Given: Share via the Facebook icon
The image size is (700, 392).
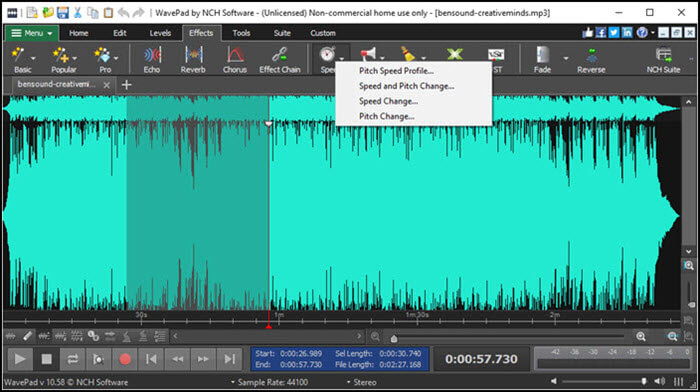Looking at the screenshot, I should point(601,33).
